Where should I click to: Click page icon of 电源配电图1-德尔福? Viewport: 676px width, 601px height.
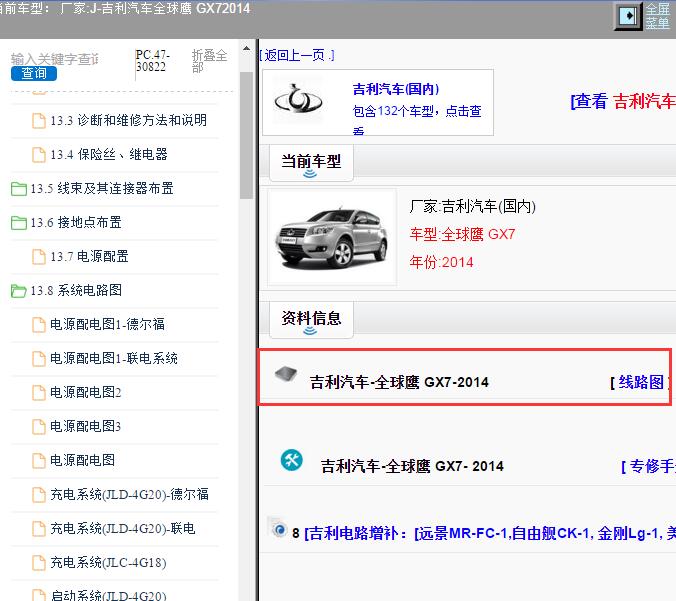click(x=39, y=324)
